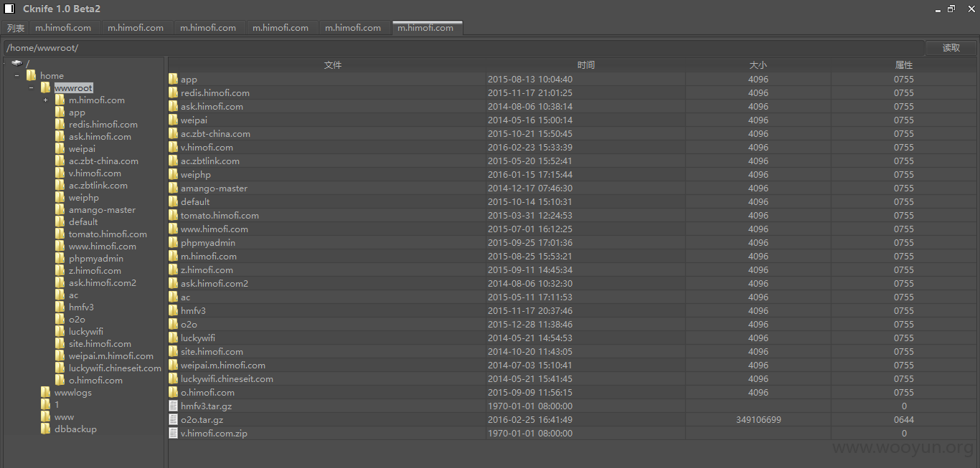This screenshot has height=468, width=980.
Task: Select ac.zbtlink.com row in file list
Action: (573, 161)
